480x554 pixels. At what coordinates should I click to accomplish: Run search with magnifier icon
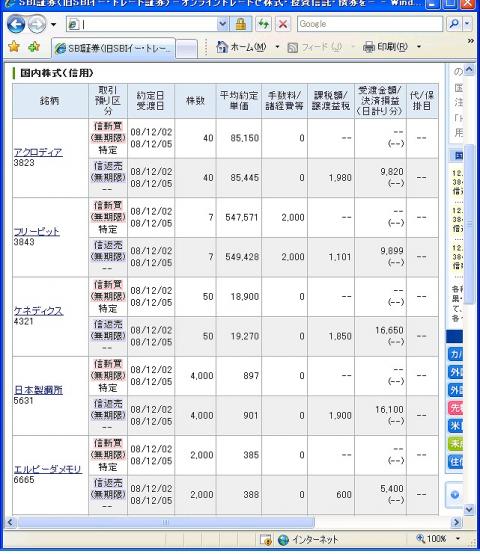(x=454, y=24)
